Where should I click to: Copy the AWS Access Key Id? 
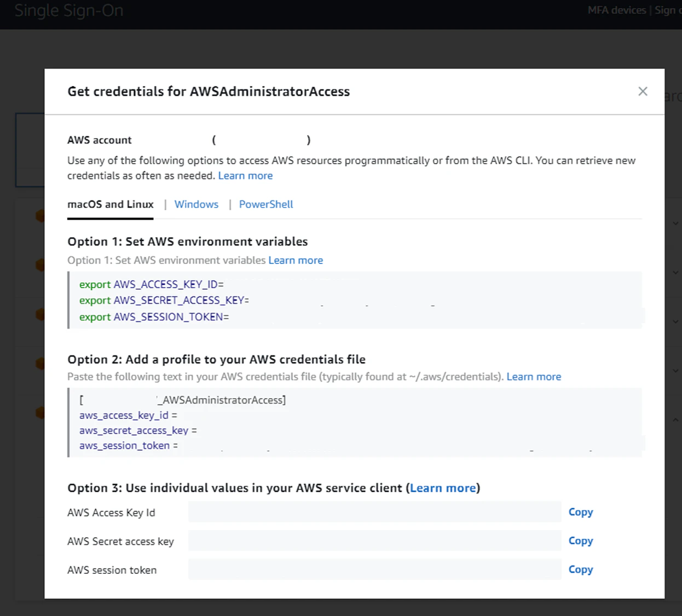pyautogui.click(x=581, y=512)
